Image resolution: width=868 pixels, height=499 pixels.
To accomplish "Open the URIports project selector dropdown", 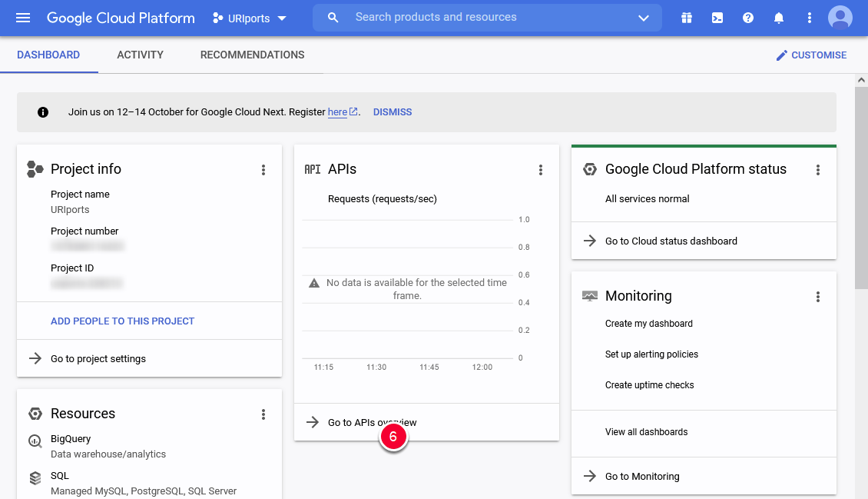I will pos(248,18).
